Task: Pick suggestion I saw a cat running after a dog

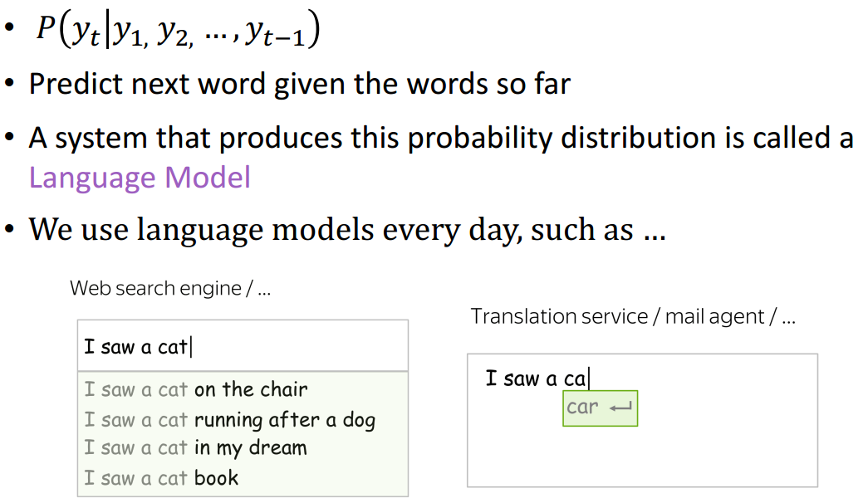Action: 230,420
